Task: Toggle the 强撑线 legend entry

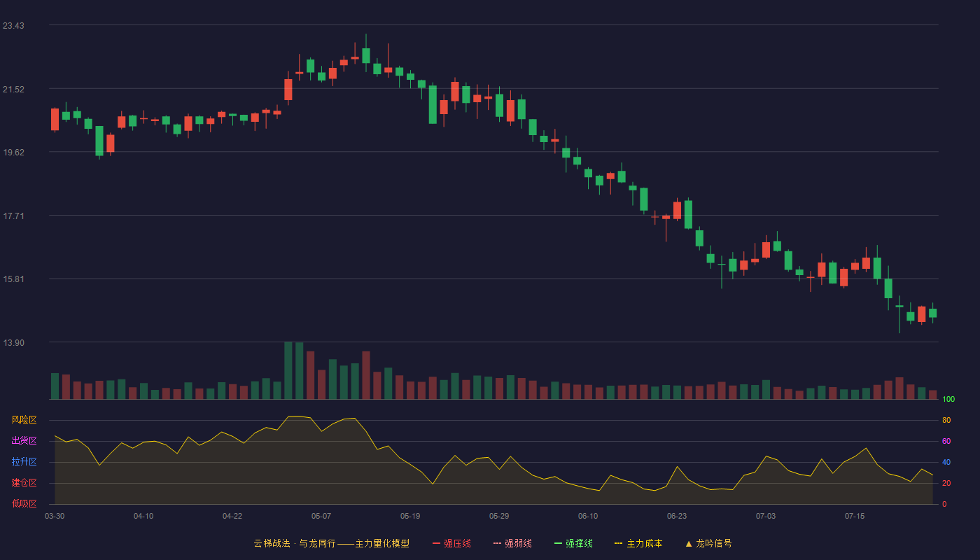Action: (x=573, y=543)
